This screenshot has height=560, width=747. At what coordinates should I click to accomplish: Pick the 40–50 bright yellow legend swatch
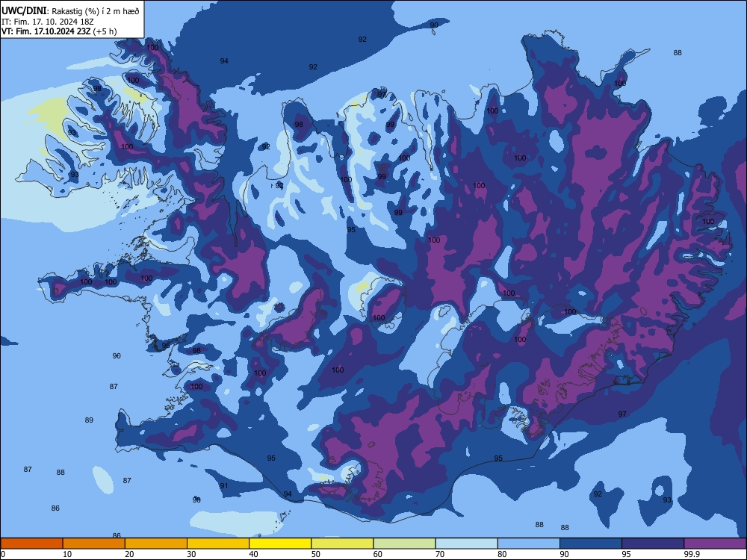(x=280, y=544)
